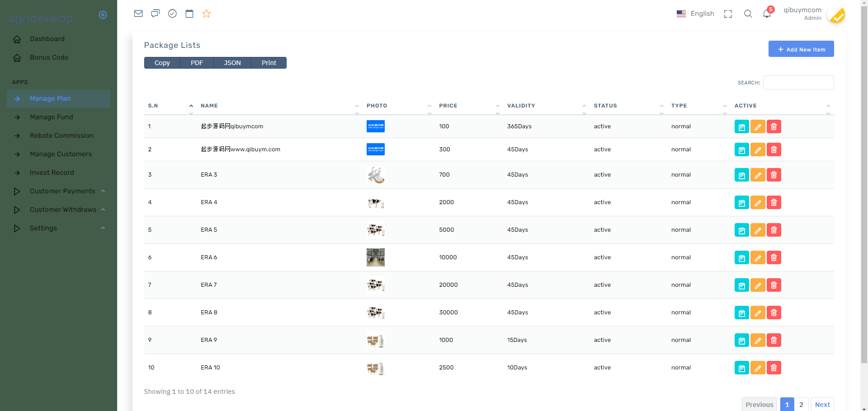The height and width of the screenshot is (411, 868).
Task: Delete the ERA 4 package
Action: point(774,202)
